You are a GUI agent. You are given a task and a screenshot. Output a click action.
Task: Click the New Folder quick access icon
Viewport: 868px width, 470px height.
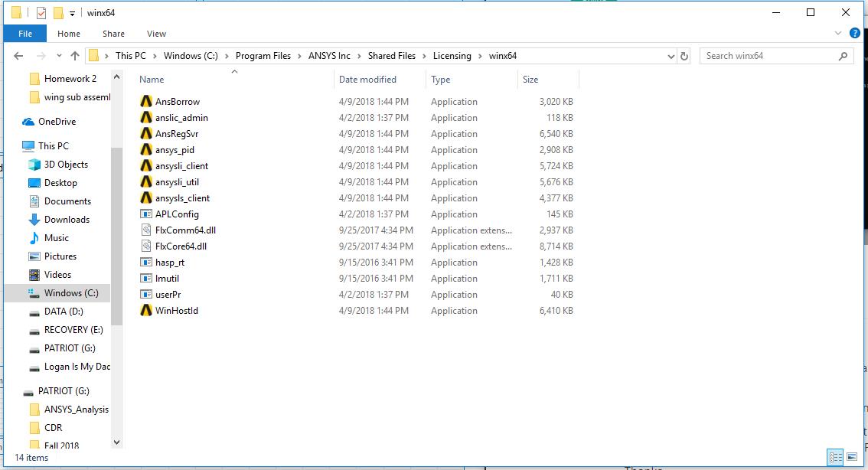coord(58,13)
